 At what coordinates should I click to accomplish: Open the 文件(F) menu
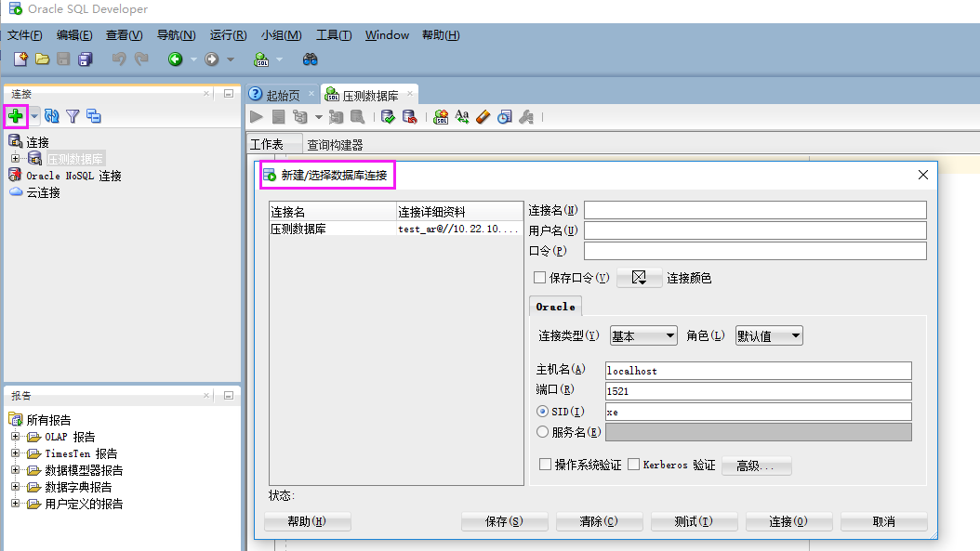pos(25,35)
